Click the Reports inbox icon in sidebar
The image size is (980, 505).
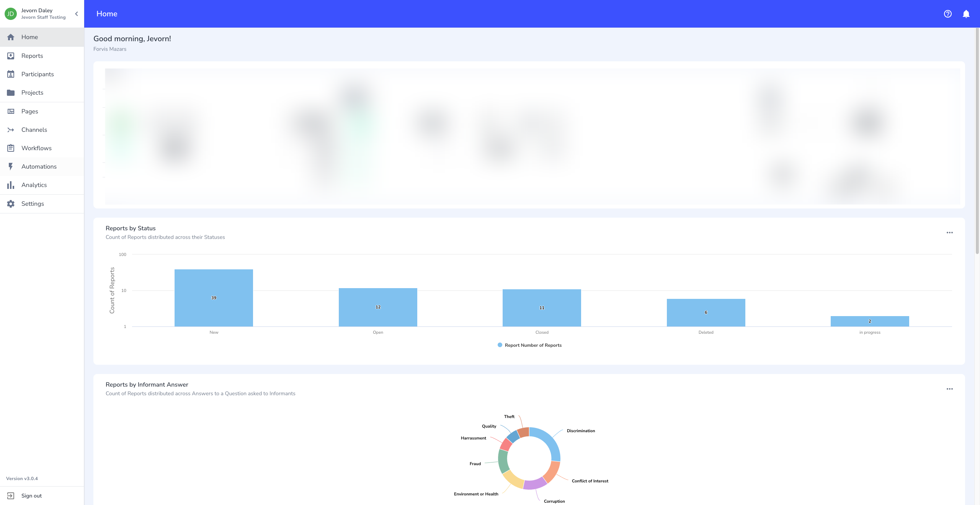11,56
